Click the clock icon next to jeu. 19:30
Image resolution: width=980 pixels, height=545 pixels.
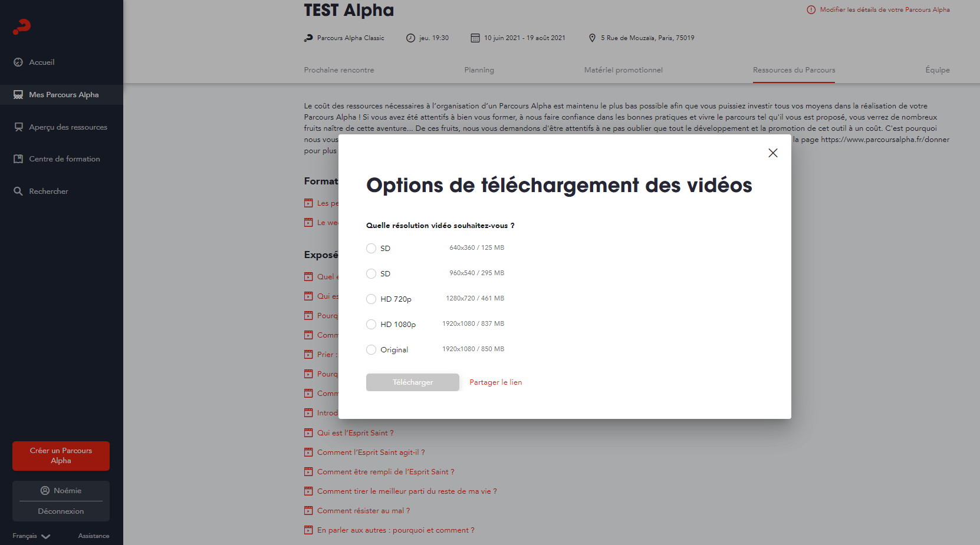pos(410,38)
